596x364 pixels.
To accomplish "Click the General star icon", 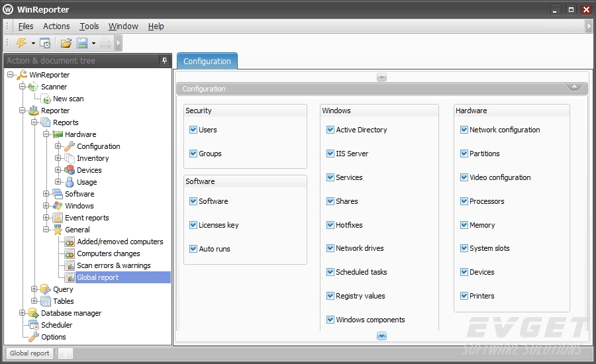I will (x=58, y=230).
